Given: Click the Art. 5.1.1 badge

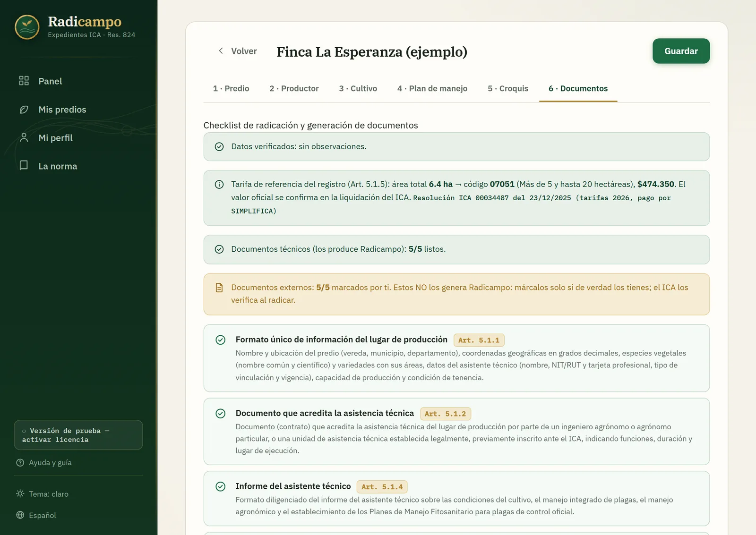Looking at the screenshot, I should (x=479, y=340).
